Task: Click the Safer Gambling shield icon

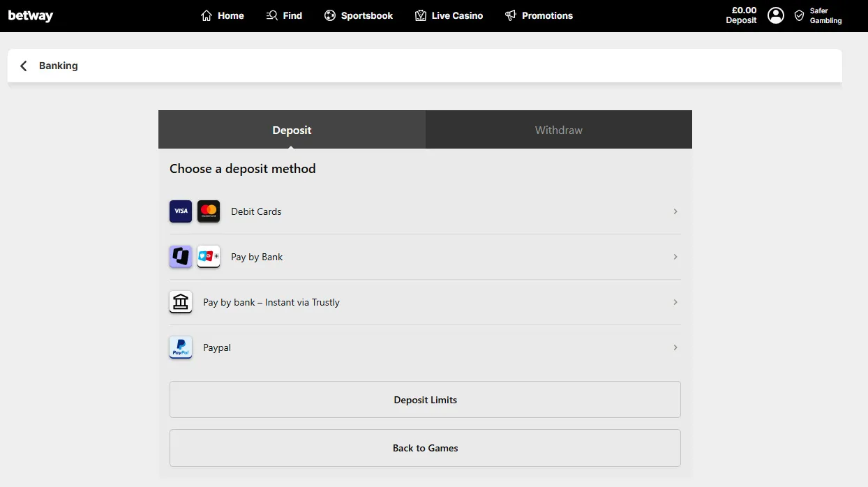Action: (x=799, y=15)
